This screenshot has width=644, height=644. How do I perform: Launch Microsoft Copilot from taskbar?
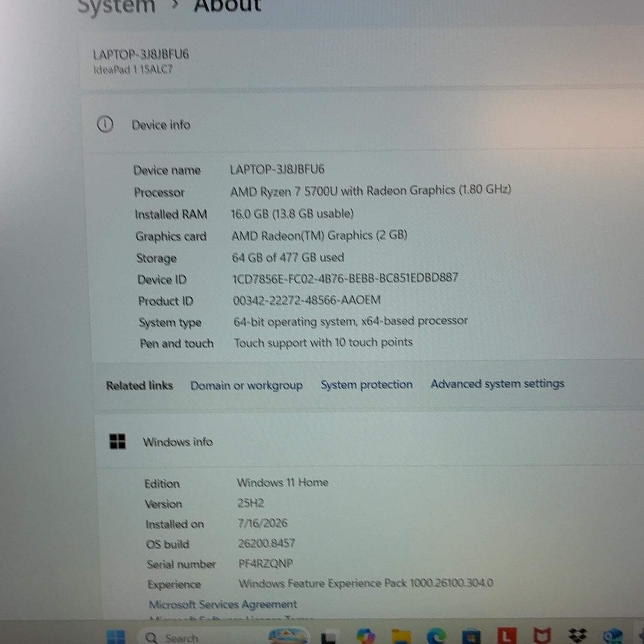coord(365,636)
